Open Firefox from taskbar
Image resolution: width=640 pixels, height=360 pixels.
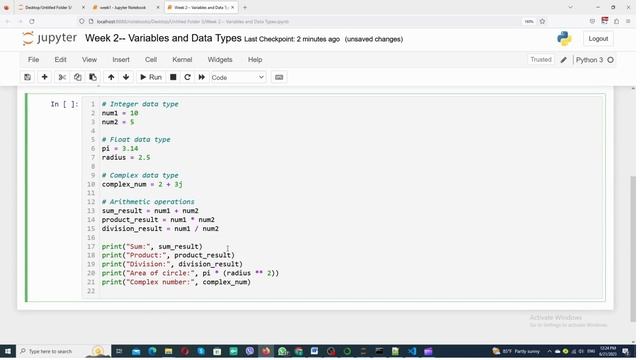tap(266, 351)
